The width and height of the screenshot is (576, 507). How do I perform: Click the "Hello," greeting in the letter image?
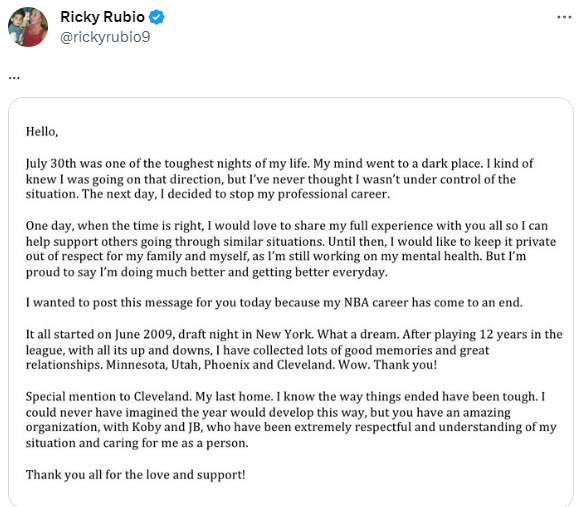pyautogui.click(x=42, y=132)
